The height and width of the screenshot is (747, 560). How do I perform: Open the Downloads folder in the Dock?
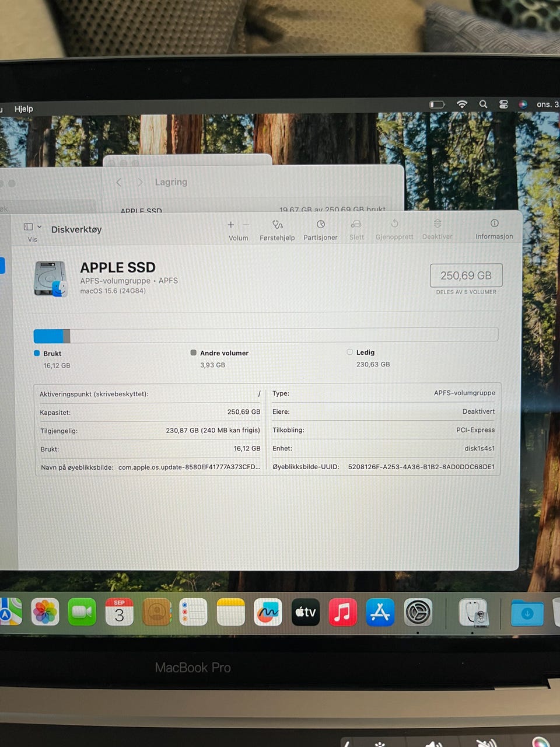tap(527, 613)
